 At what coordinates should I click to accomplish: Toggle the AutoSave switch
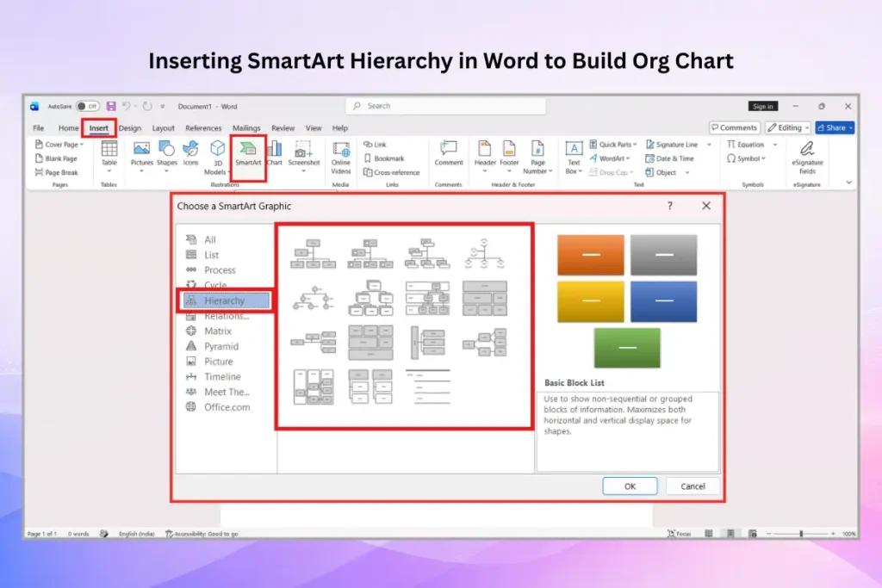click(87, 106)
